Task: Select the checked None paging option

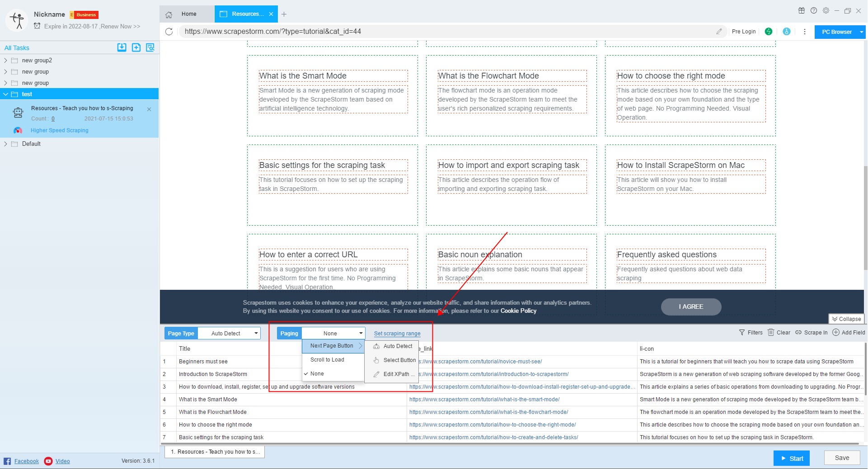Action: point(317,374)
